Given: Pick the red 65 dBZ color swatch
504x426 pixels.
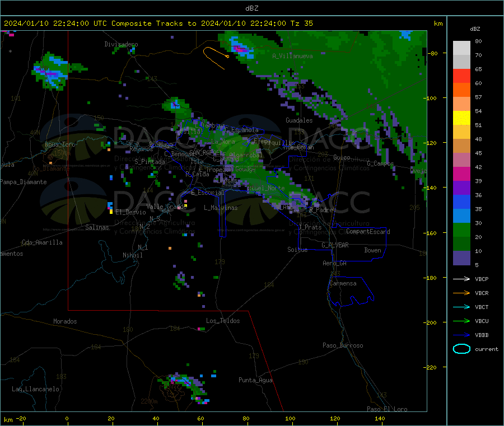Looking at the screenshot, I should 461,76.
